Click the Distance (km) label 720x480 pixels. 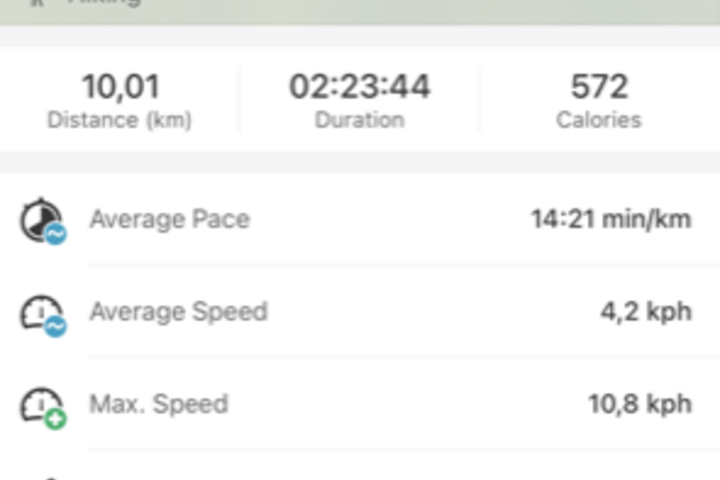119,120
